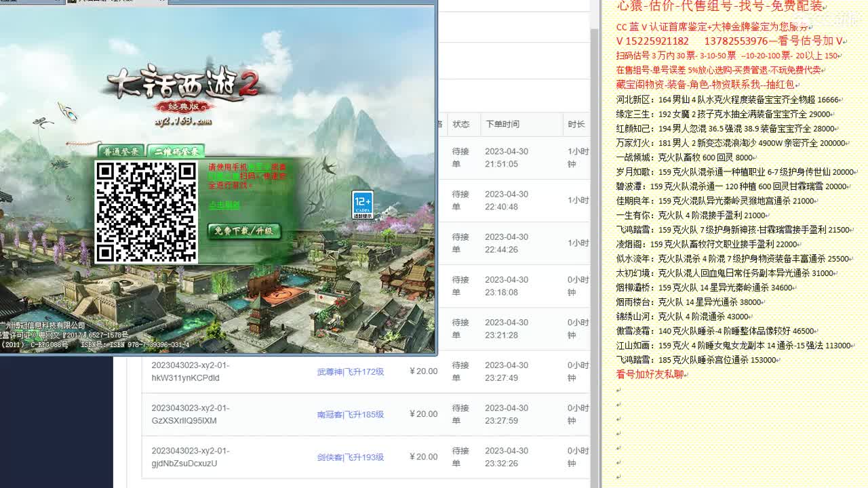868x488 pixels.
Task: Click the order time 2023-04-30 23:18:08
Action: 507,285
